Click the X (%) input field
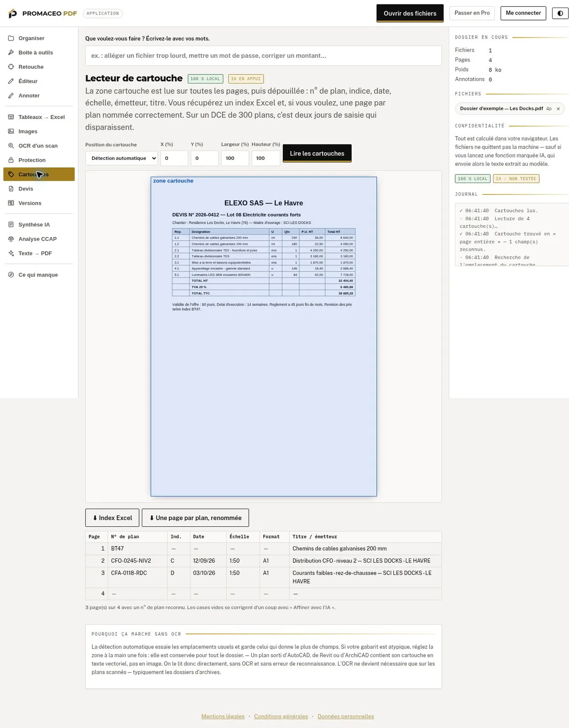 pos(174,158)
